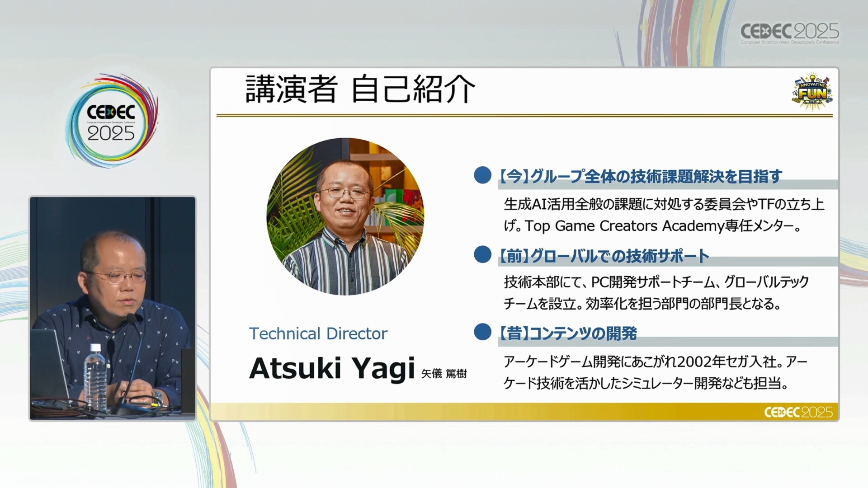Viewport: 868px width, 488px height.
Task: Click the Innovating FUN badge icon
Action: [x=812, y=92]
